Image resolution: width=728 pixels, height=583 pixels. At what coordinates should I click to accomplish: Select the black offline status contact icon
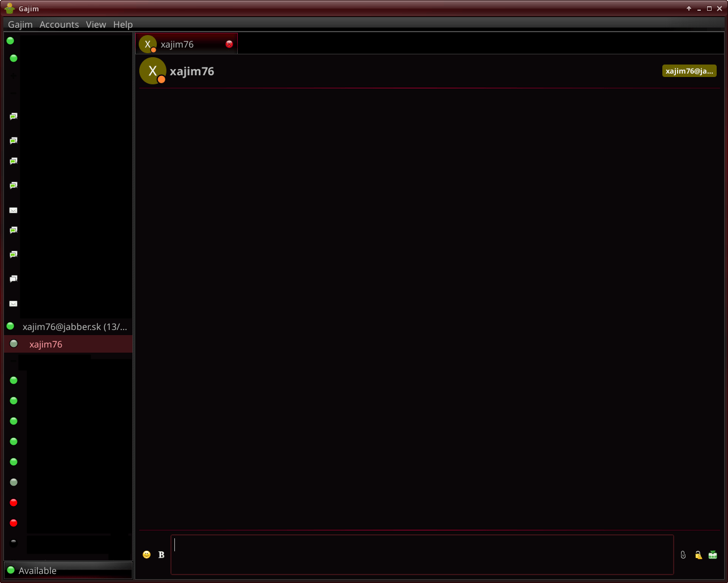[14, 543]
